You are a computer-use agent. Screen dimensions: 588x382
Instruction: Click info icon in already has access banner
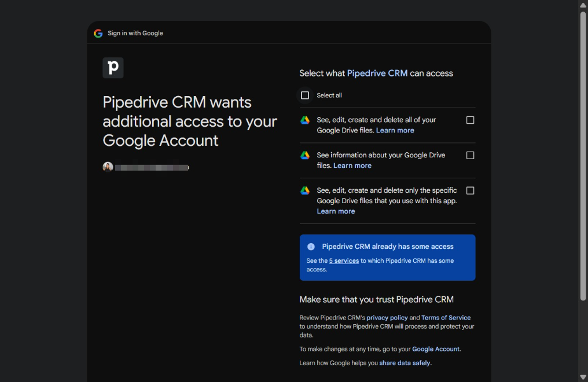pos(311,247)
